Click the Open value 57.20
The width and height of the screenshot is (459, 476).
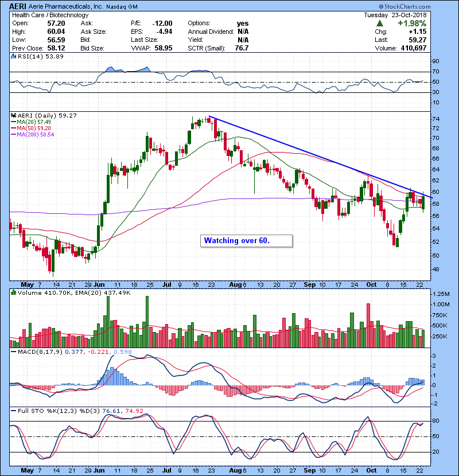[x=56, y=24]
